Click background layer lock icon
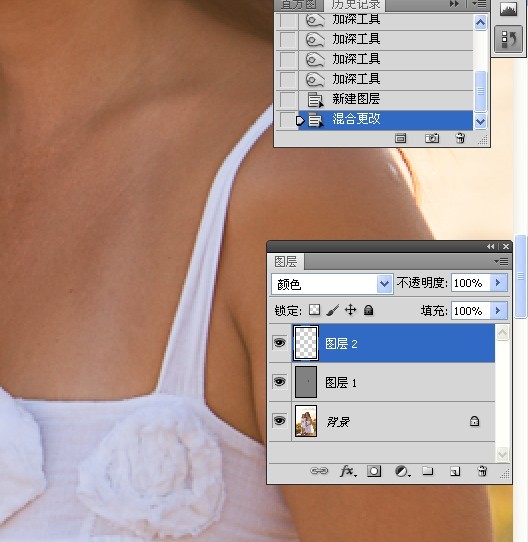The image size is (528, 542). tap(474, 421)
